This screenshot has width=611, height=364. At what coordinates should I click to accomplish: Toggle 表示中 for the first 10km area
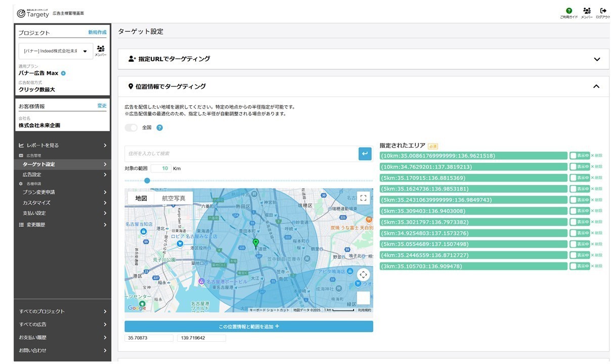[580, 156]
